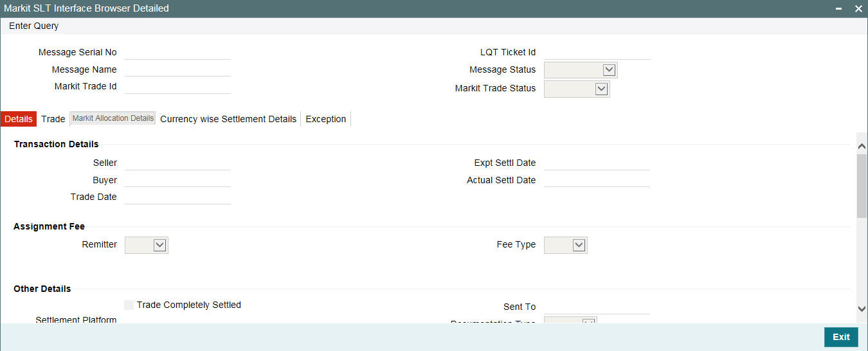Expand the Remitter dropdown

pyautogui.click(x=147, y=245)
